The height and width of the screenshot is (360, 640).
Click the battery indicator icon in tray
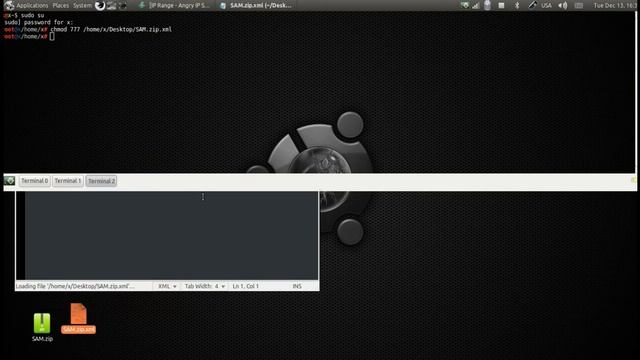point(487,5)
